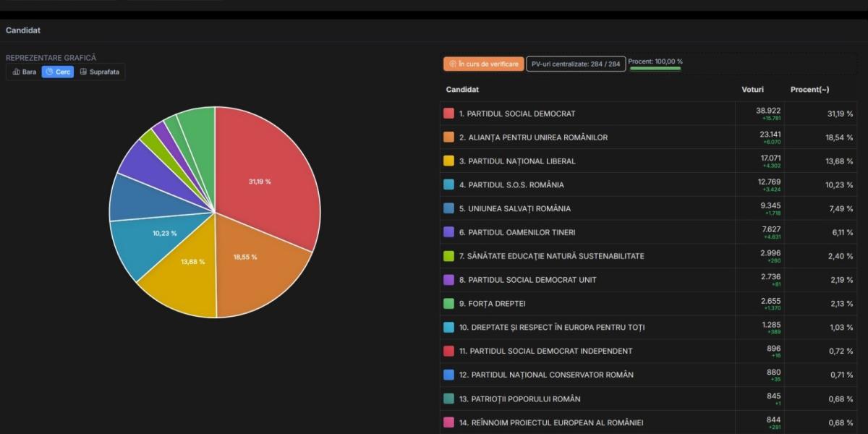Switch chart to Bara view
Screen dimensions: 868x434
(x=25, y=72)
